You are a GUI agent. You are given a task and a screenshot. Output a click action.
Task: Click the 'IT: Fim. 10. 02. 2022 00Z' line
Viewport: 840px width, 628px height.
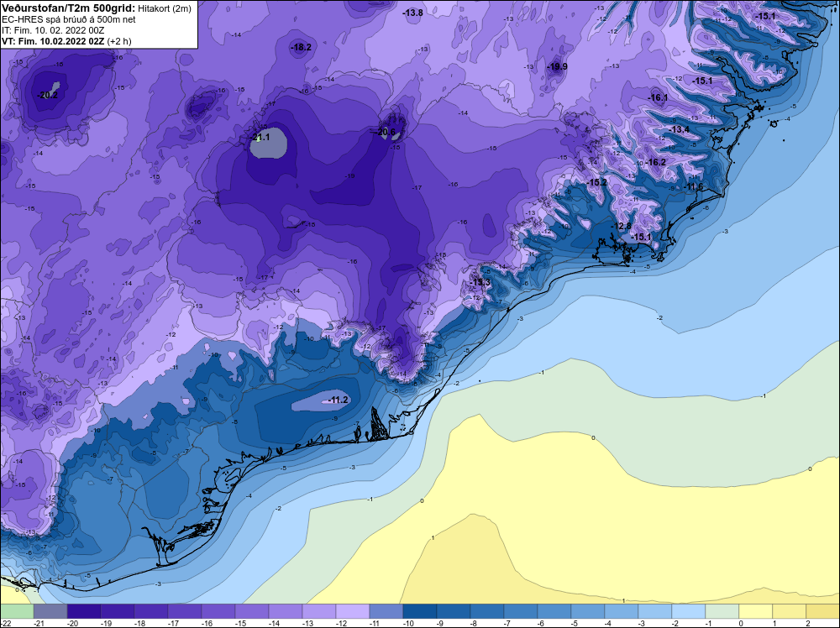53,30
